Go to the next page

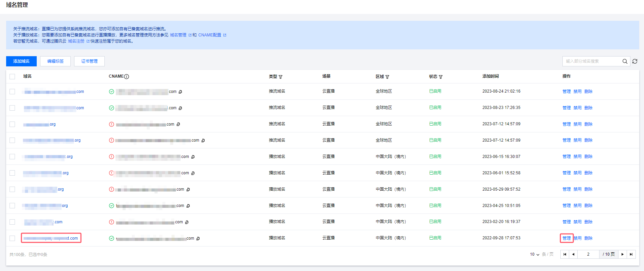623,254
